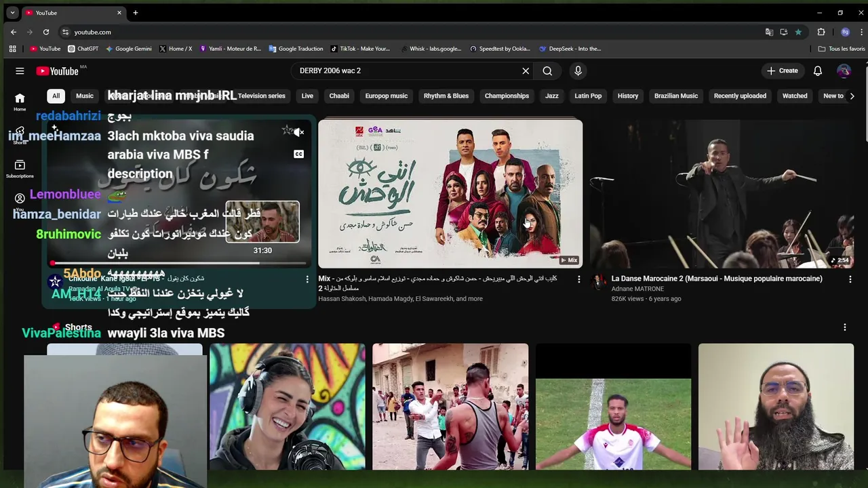Go to the YouTube logo home link

point(58,71)
